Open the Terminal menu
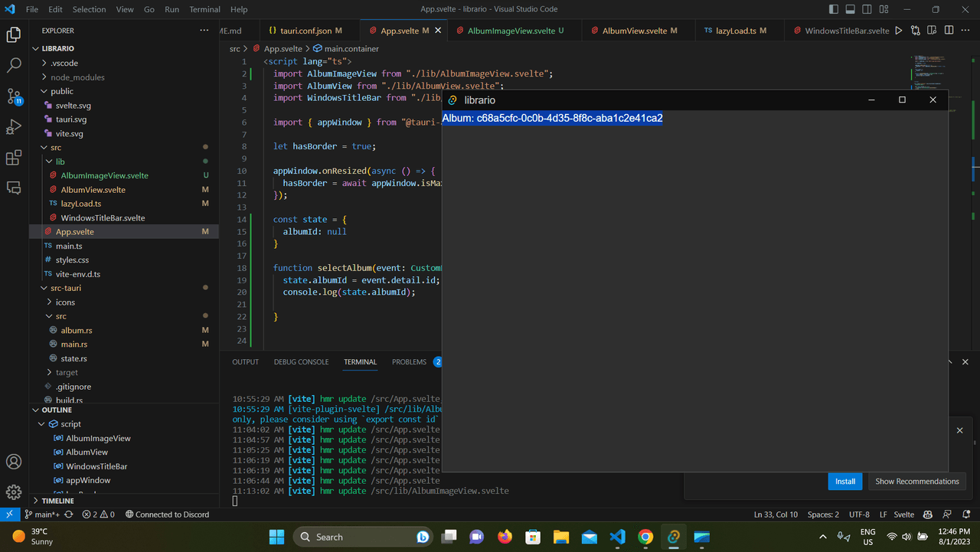The height and width of the screenshot is (552, 980). tap(204, 9)
